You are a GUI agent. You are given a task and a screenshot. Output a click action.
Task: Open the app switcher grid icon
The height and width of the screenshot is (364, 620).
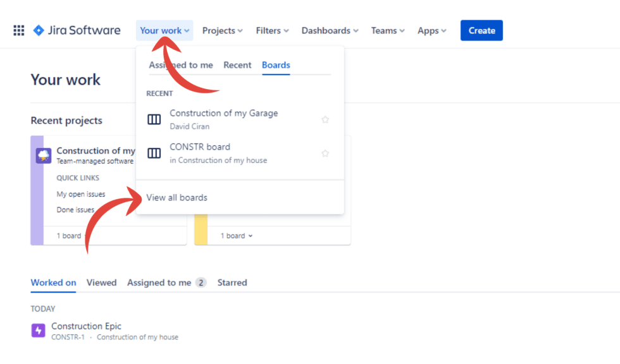coord(18,30)
